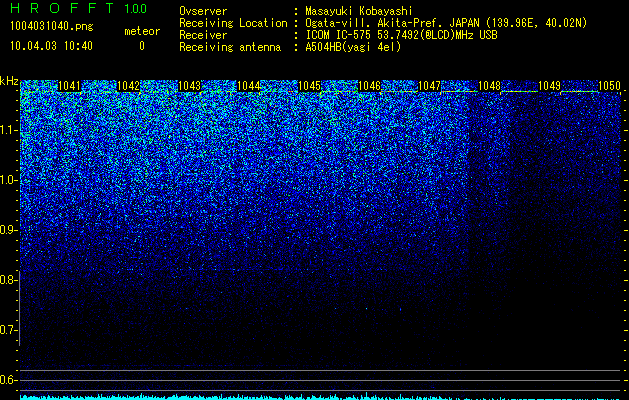This screenshot has width=629, height=400.
Task: Click the kHz axis unit label
Action: pos(9,81)
